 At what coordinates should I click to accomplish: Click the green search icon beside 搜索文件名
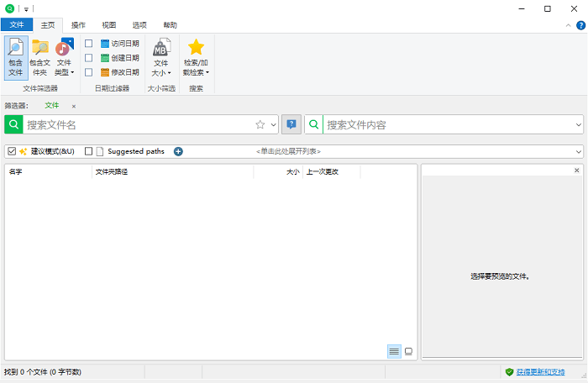(13, 124)
